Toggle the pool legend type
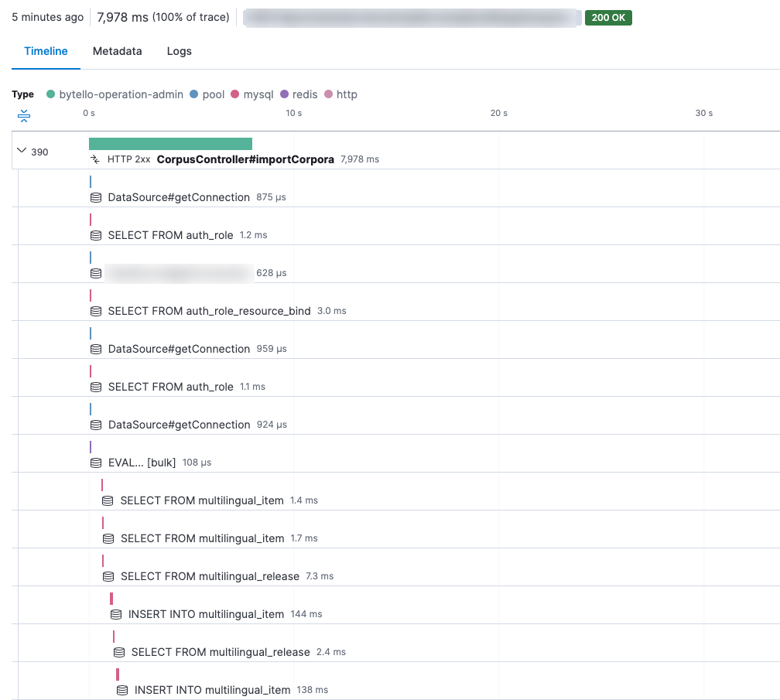The image size is (780, 700). [x=194, y=94]
